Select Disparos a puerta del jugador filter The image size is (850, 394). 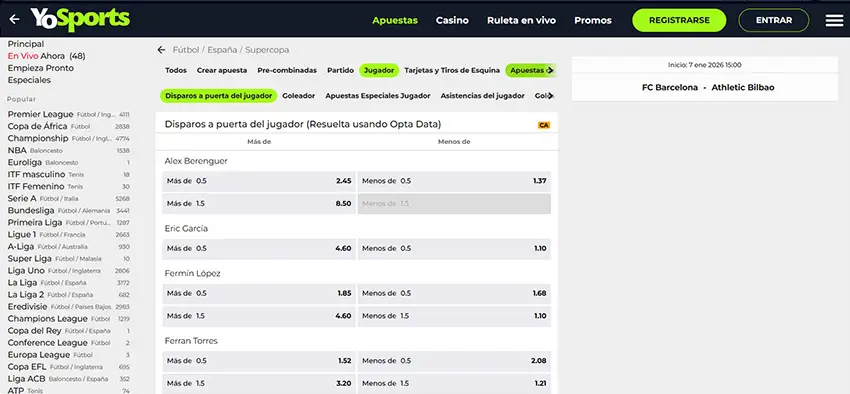[x=218, y=96]
